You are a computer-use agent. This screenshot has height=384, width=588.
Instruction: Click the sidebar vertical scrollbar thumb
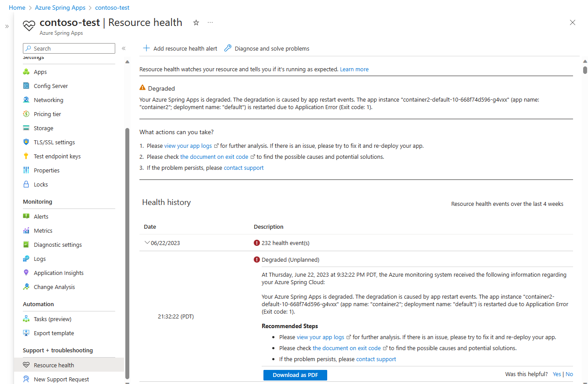pos(128,253)
